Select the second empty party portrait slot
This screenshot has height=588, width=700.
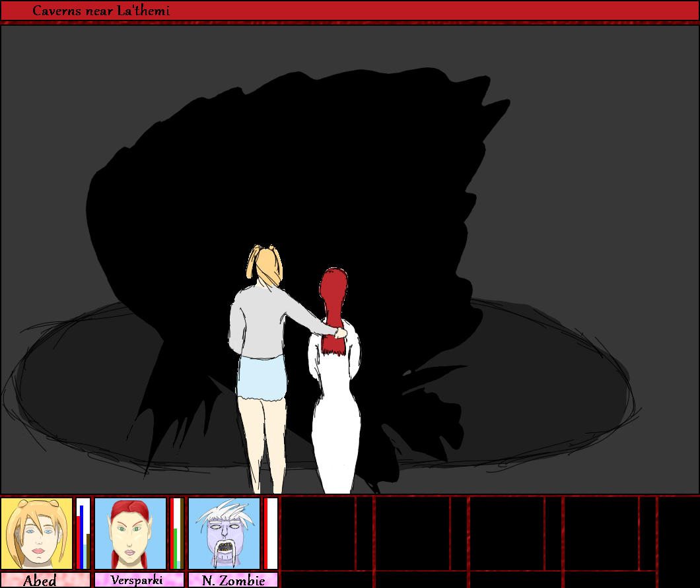click(413, 533)
